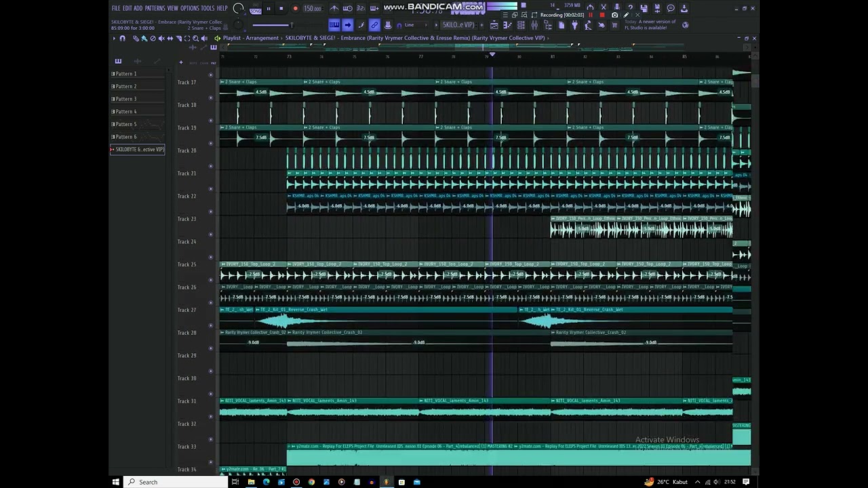
Task: Open the Playlist view from the toolbar
Action: click(494, 25)
